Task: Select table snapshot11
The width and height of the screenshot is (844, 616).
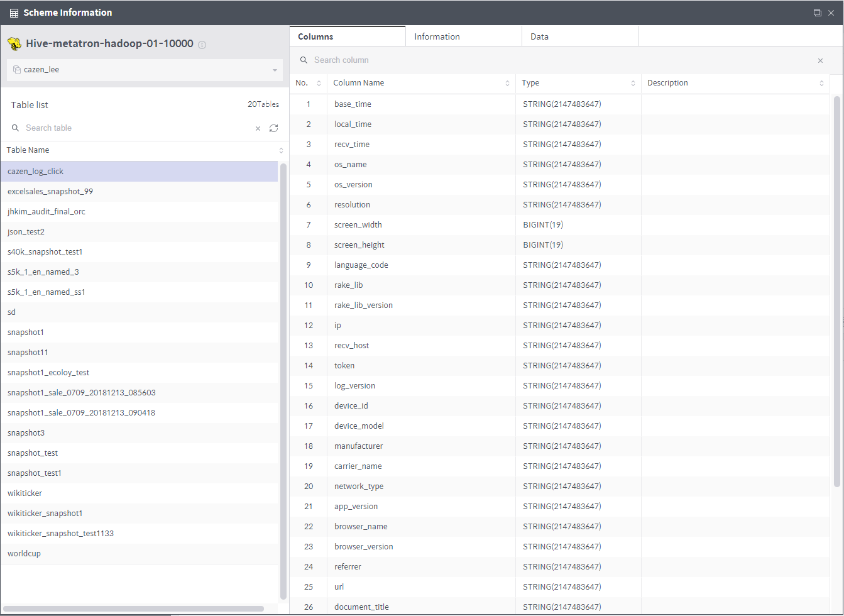Action: [x=139, y=353]
